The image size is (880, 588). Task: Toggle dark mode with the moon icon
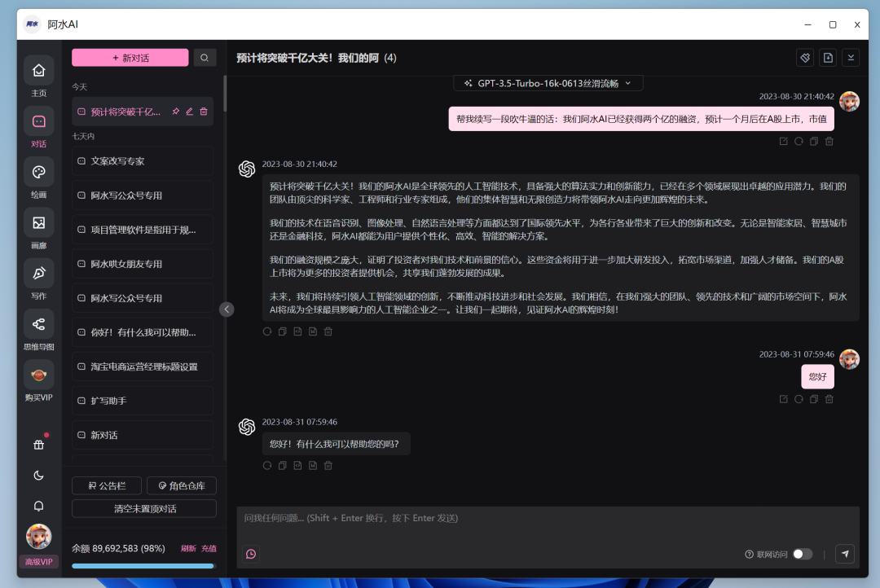[39, 476]
